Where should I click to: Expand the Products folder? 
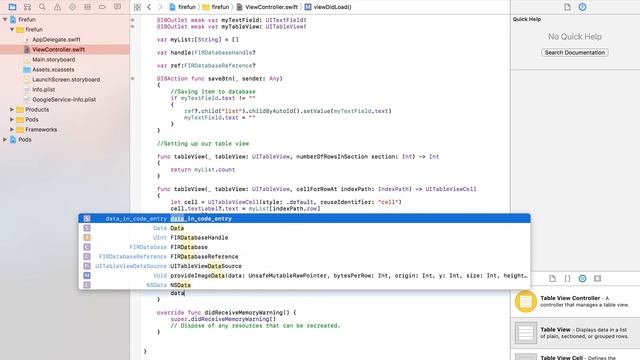coord(12,109)
